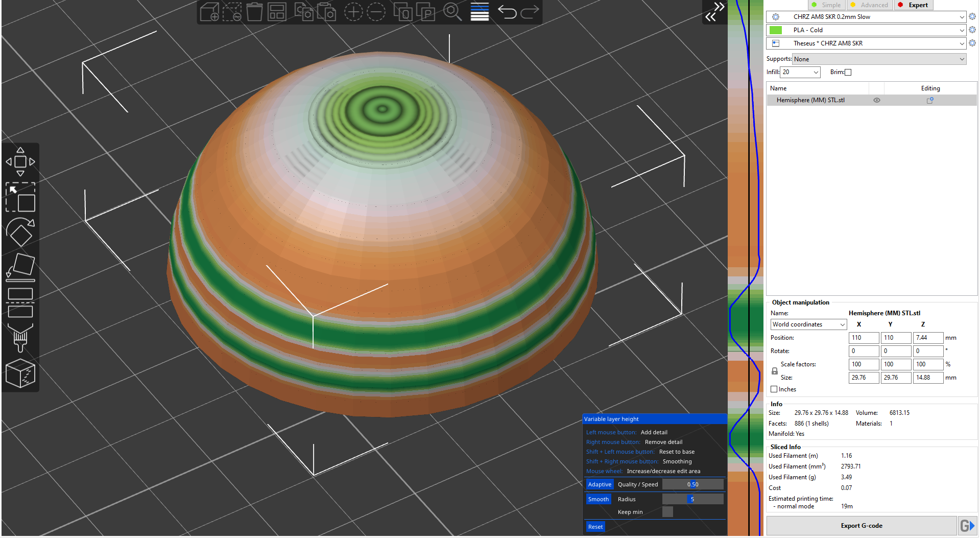980x538 pixels.
Task: Open the Theseus printer profile dropdown
Action: point(866,43)
